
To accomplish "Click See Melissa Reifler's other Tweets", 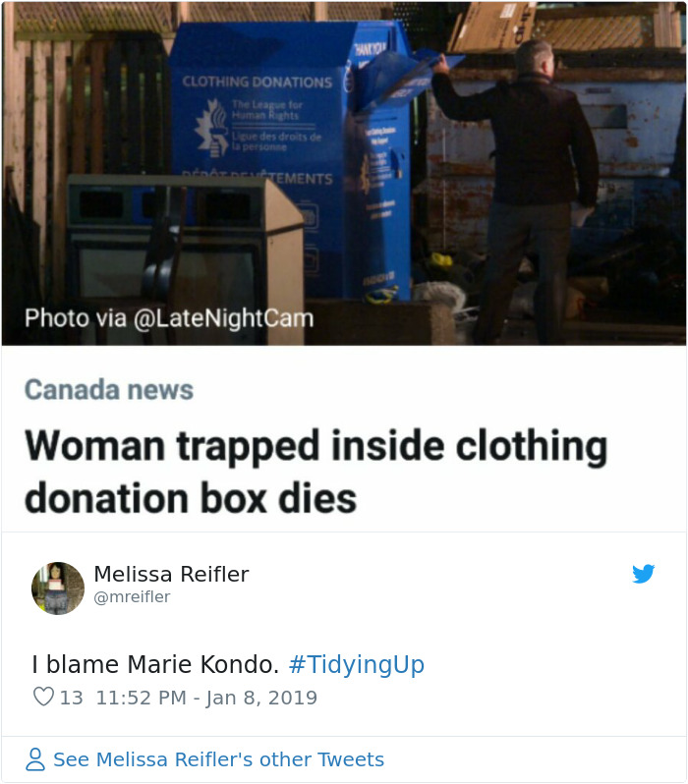I will tap(218, 759).
